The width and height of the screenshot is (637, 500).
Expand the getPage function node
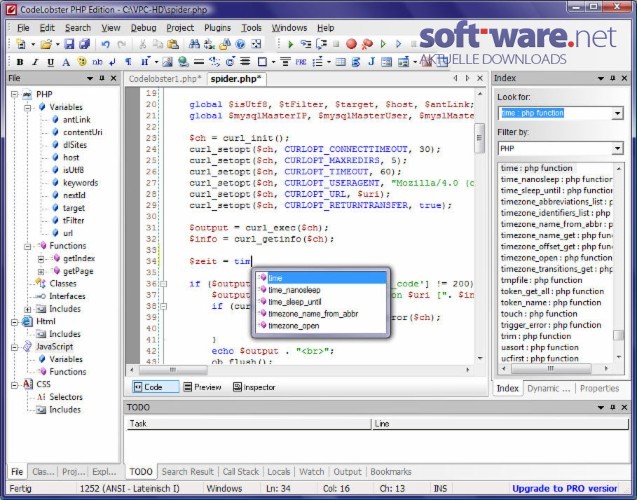41,271
